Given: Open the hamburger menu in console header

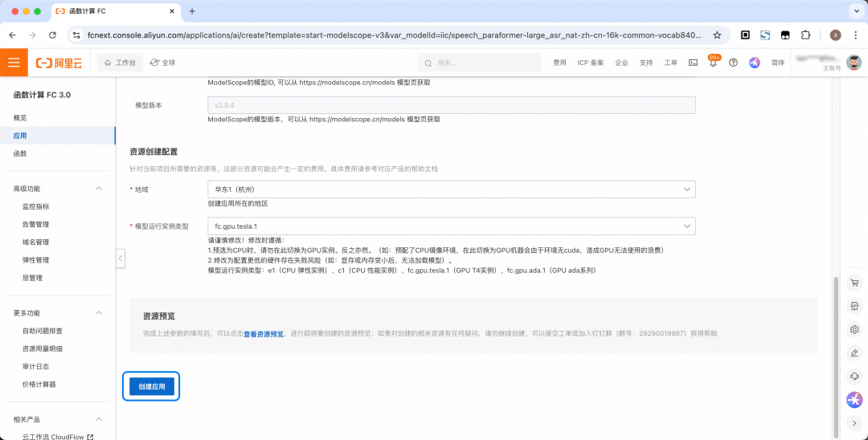Looking at the screenshot, I should (x=14, y=63).
